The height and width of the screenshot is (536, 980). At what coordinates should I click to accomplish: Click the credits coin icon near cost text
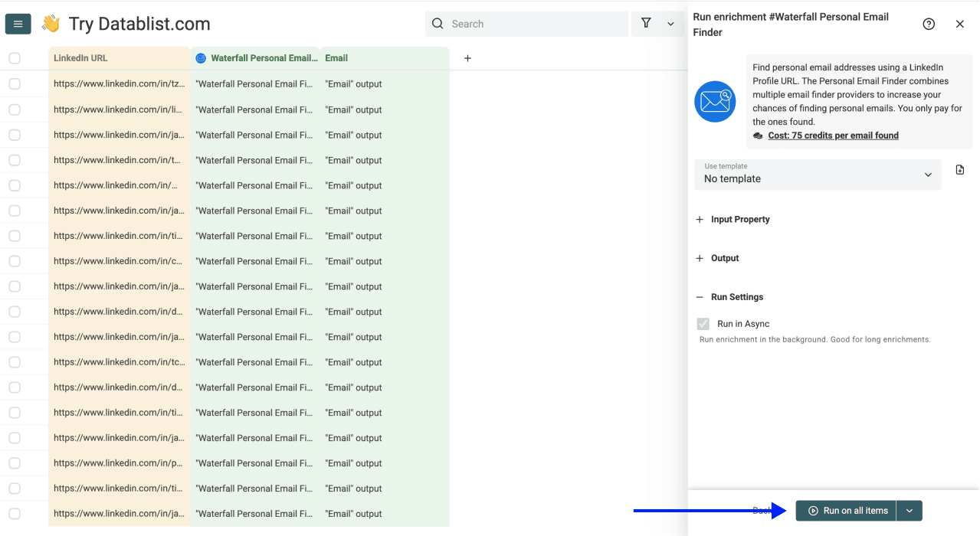(x=758, y=135)
